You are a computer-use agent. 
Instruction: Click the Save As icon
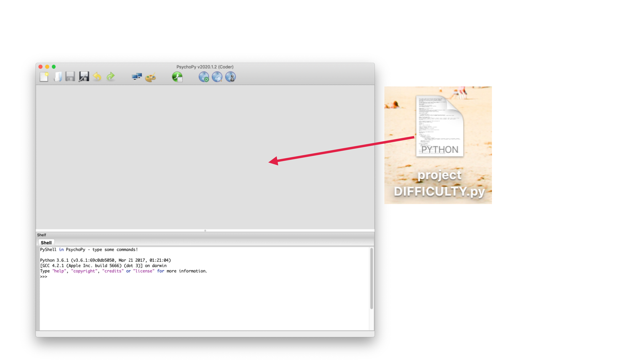pos(84,77)
